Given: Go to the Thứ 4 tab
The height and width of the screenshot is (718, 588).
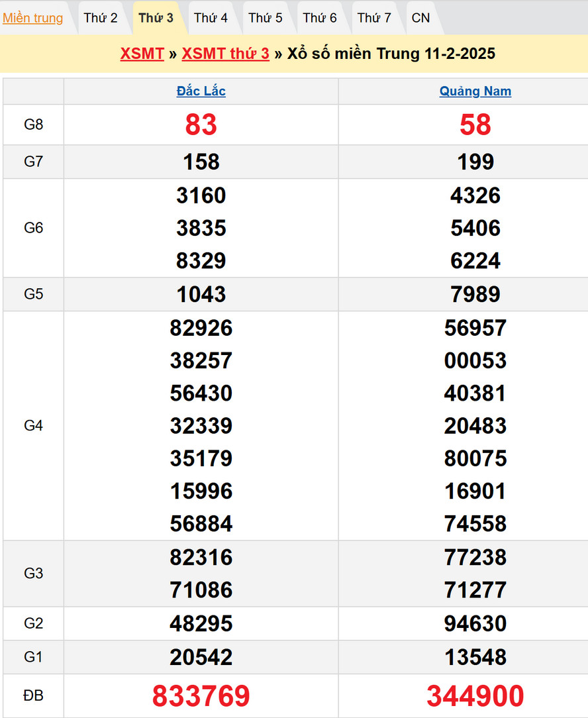Looking at the screenshot, I should tap(211, 18).
